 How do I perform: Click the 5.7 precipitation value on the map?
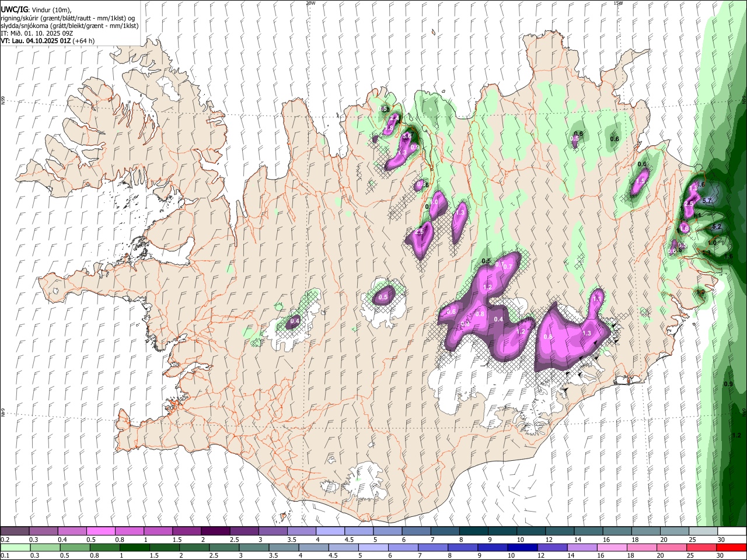pos(707,201)
